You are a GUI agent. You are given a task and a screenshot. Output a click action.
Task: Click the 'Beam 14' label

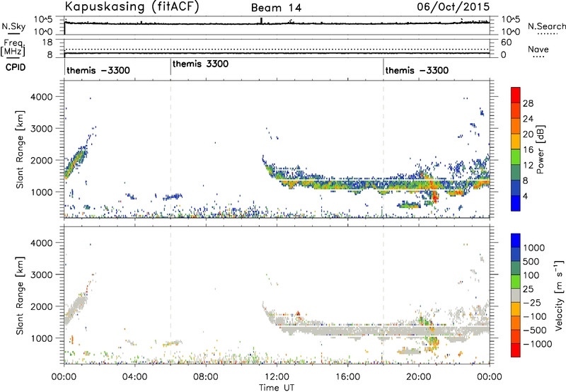click(276, 8)
